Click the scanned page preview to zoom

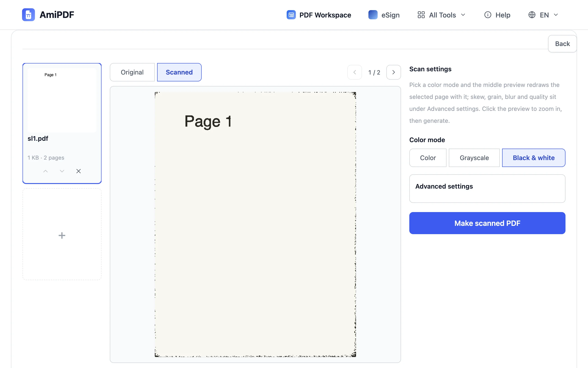click(x=255, y=224)
